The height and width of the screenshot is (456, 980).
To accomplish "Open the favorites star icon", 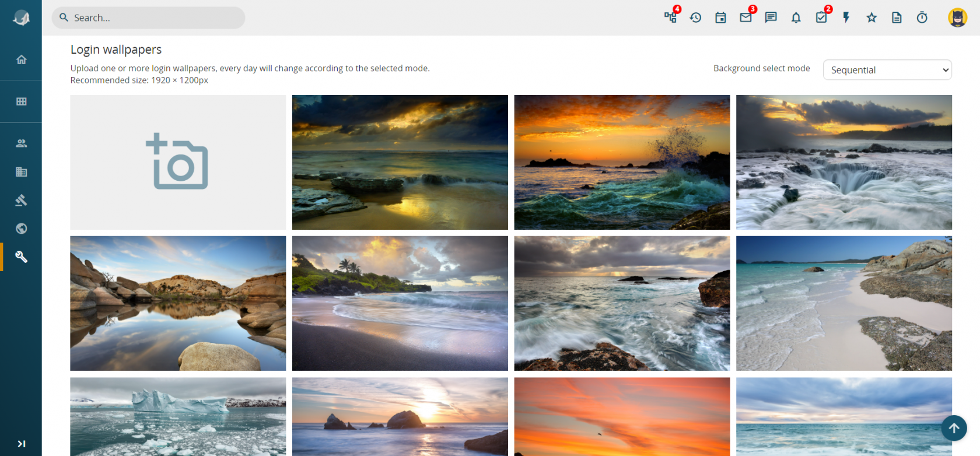I will (871, 17).
